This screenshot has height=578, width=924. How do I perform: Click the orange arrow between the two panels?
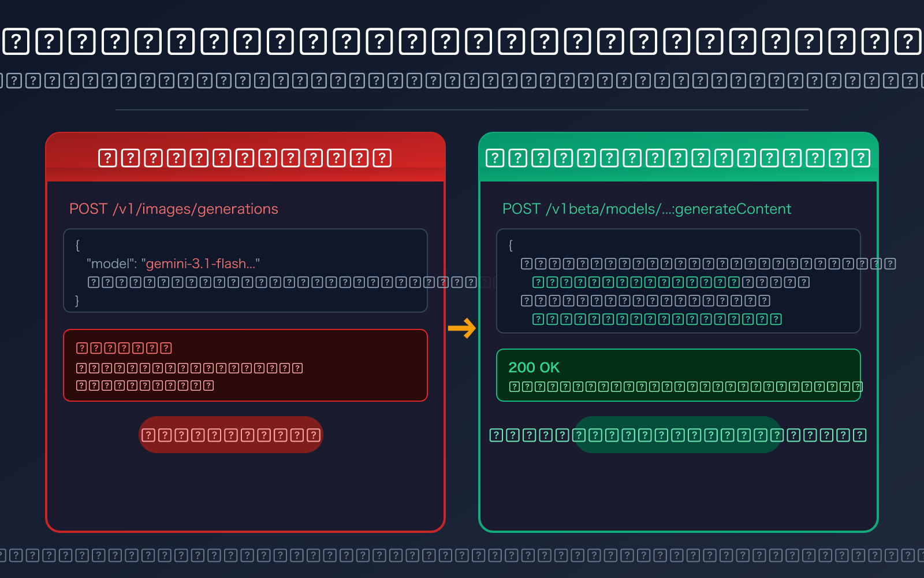pos(462,328)
